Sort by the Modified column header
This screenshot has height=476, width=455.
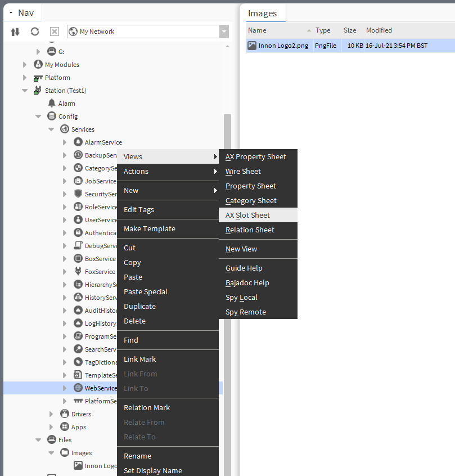[379, 30]
